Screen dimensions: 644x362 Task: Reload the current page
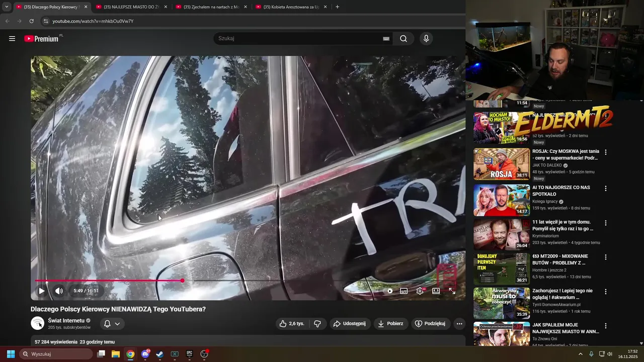tap(31, 21)
